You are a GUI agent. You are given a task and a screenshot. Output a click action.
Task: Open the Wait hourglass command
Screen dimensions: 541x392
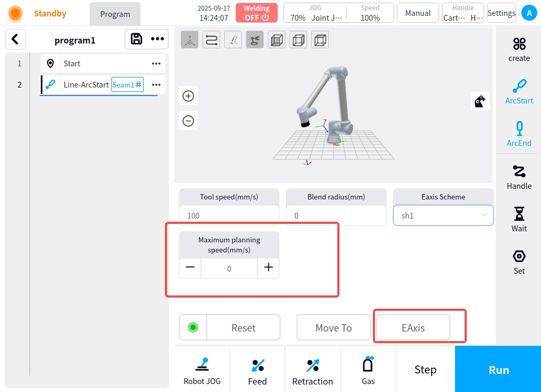tap(519, 219)
